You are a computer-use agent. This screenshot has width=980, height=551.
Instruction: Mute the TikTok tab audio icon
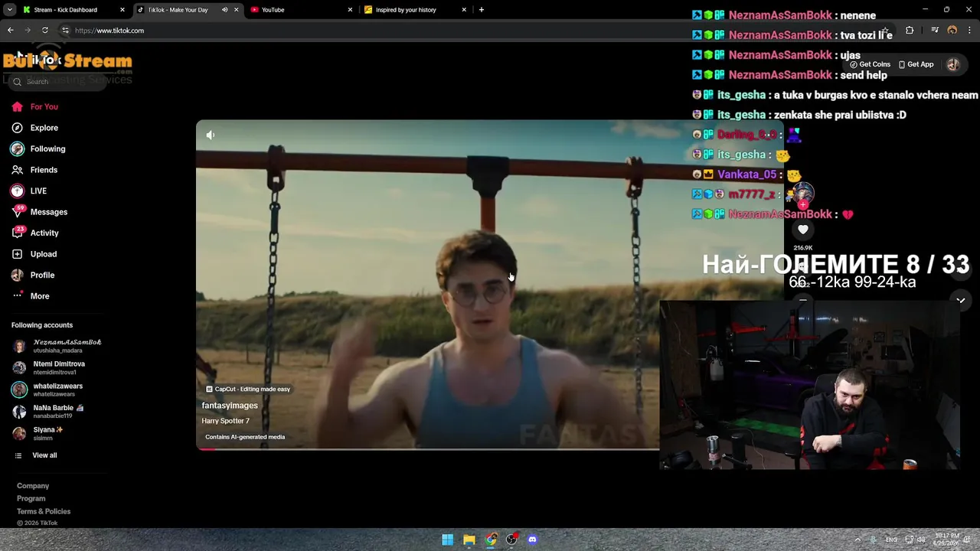coord(224,10)
